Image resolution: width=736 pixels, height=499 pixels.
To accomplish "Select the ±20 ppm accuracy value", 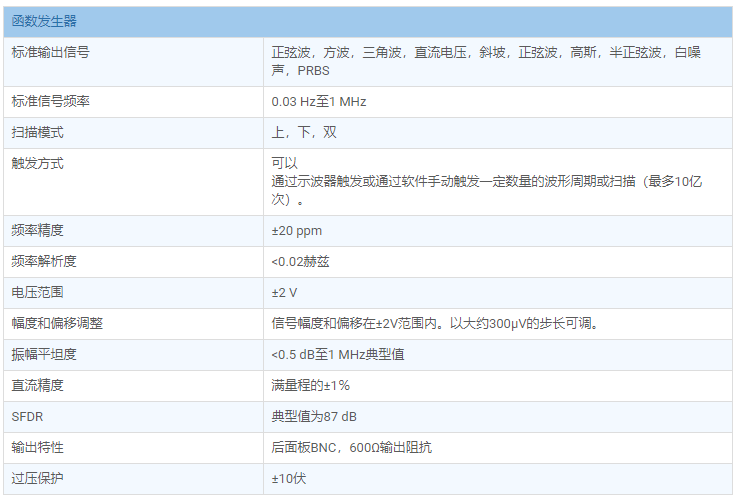I will coord(296,231).
